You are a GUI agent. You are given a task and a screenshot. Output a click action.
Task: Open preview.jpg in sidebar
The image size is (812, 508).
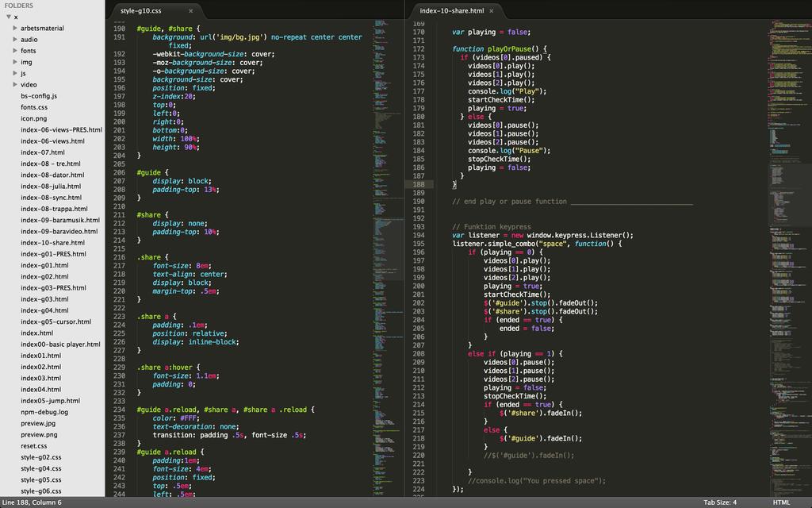[x=38, y=424]
